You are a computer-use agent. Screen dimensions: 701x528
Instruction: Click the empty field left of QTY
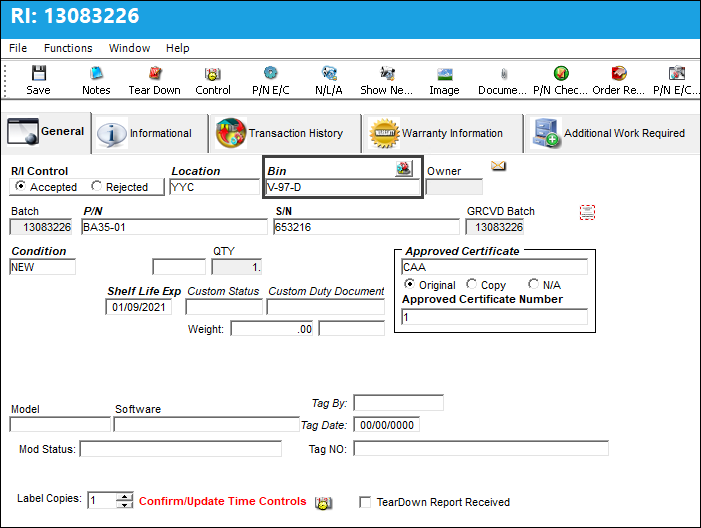179,267
